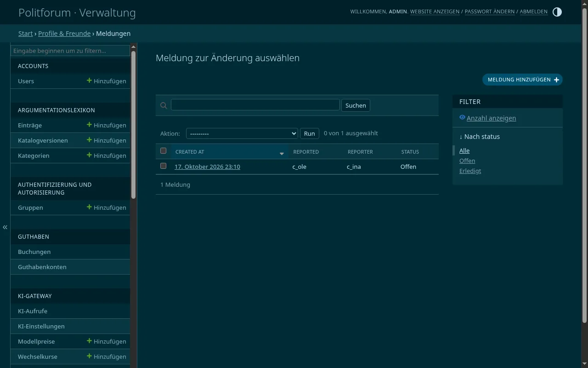Image resolution: width=588 pixels, height=368 pixels.
Task: Open the Accounts section heading
Action: point(33,66)
